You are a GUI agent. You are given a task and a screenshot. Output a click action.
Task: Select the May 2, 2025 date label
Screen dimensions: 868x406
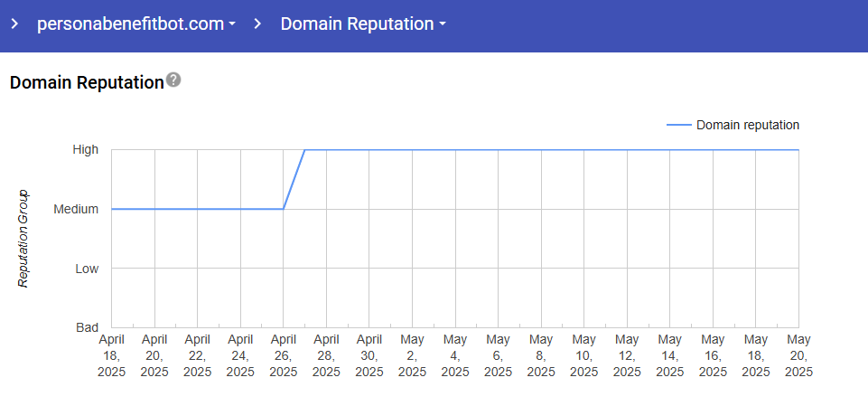(413, 355)
